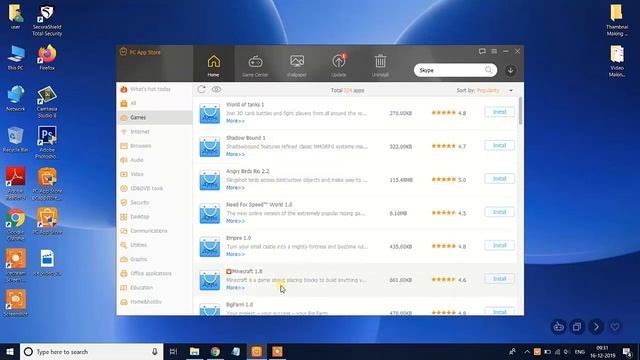
Task: Select the Browsers category
Action: [x=154, y=146]
